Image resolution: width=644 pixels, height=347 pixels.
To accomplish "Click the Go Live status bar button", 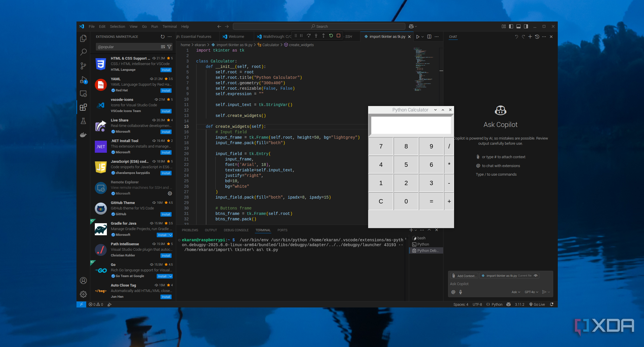I will point(537,304).
